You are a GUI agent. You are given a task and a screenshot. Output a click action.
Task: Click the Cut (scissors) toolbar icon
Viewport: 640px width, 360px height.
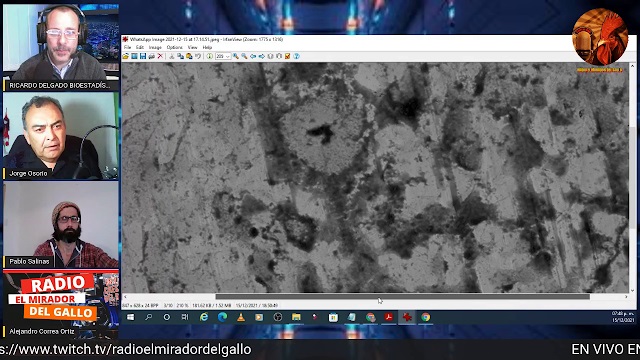click(172, 56)
